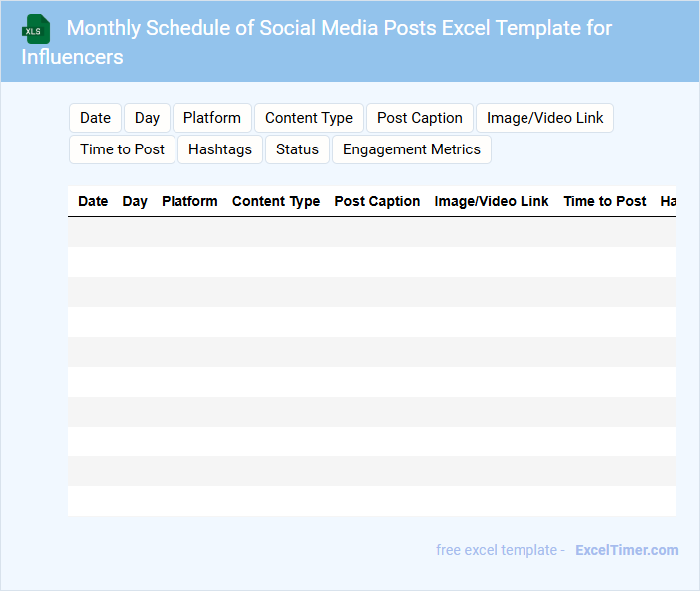Select the Time to Post table header
This screenshot has width=700, height=591.
coord(604,201)
